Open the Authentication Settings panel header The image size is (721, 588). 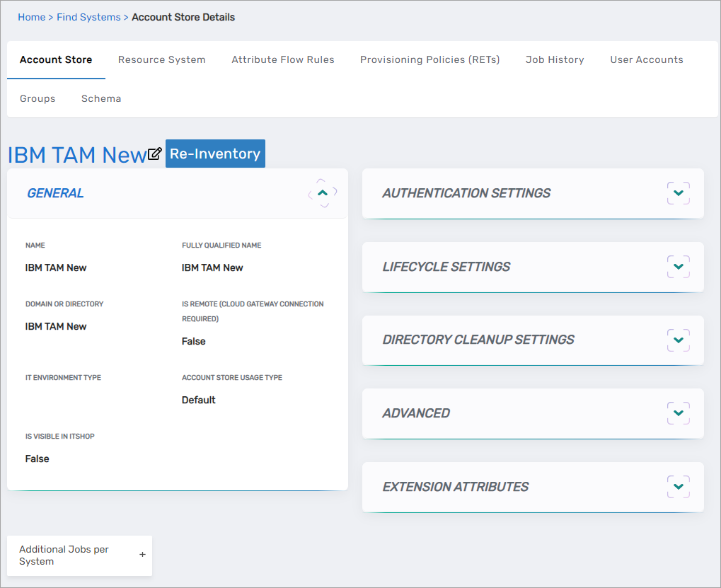pos(466,193)
